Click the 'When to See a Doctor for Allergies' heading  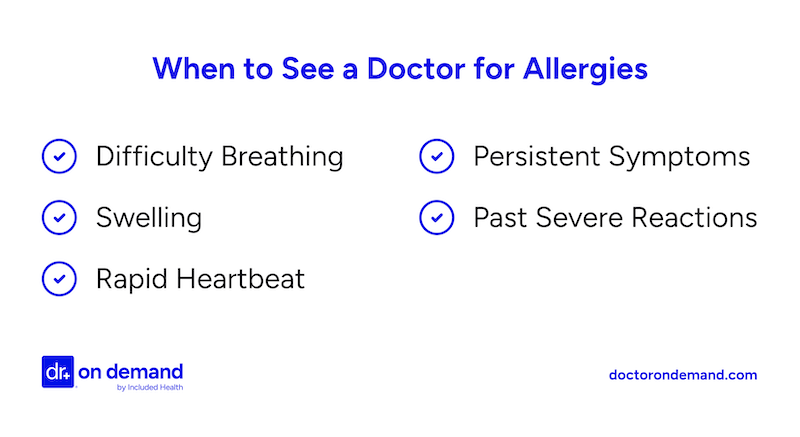coord(400,68)
